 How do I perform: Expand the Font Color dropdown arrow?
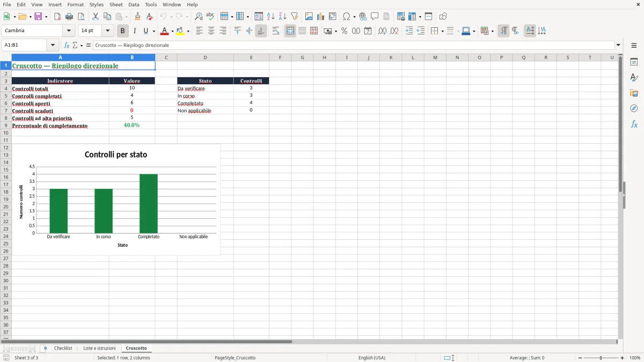click(172, 31)
